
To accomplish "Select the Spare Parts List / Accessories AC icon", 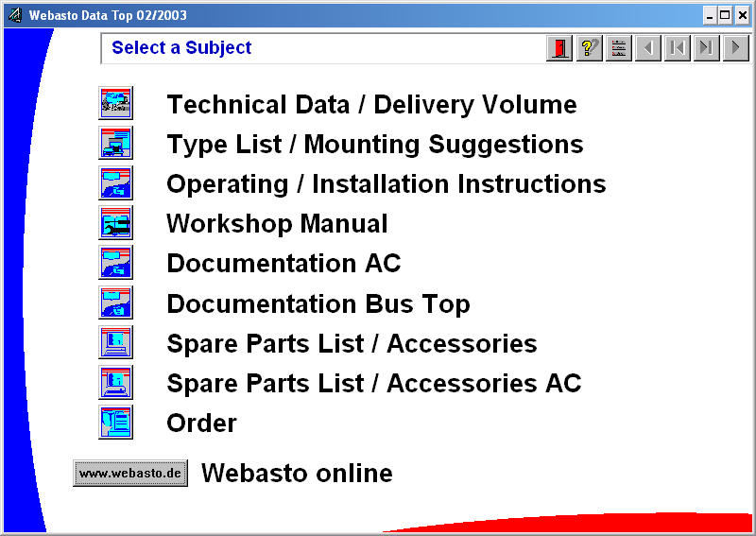I will click(115, 382).
